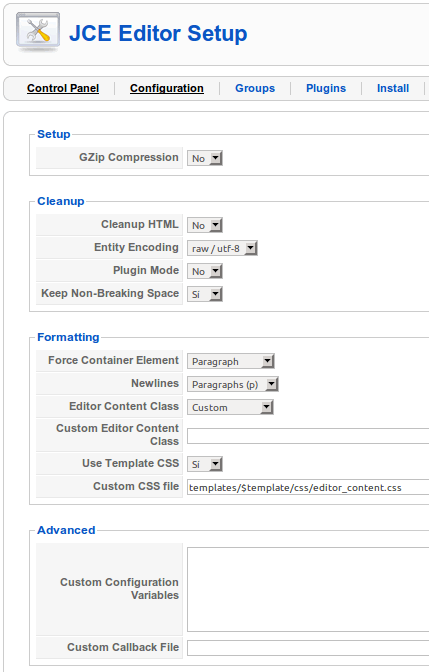429x672 pixels.
Task: Change the Entity Encoding selection
Action: [222, 248]
